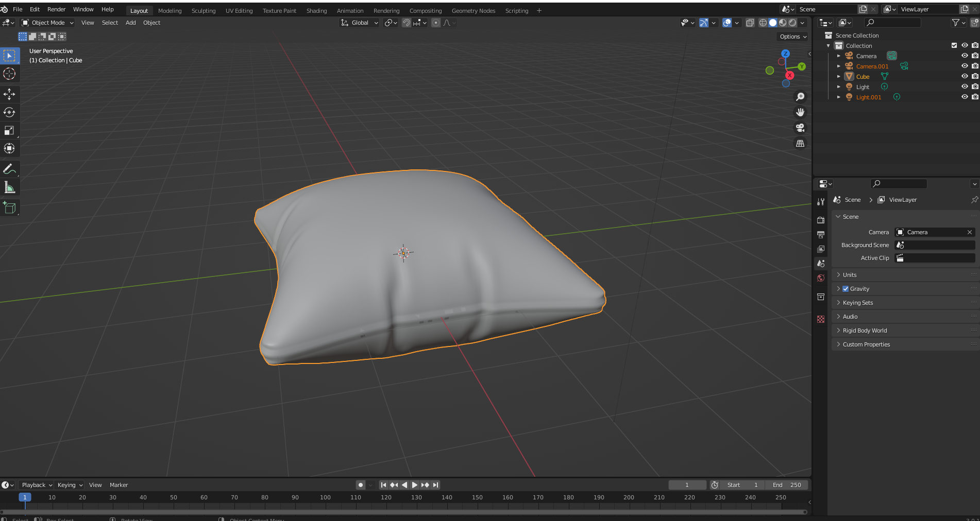Select the Measure tool
The height and width of the screenshot is (521, 980).
[x=9, y=187]
